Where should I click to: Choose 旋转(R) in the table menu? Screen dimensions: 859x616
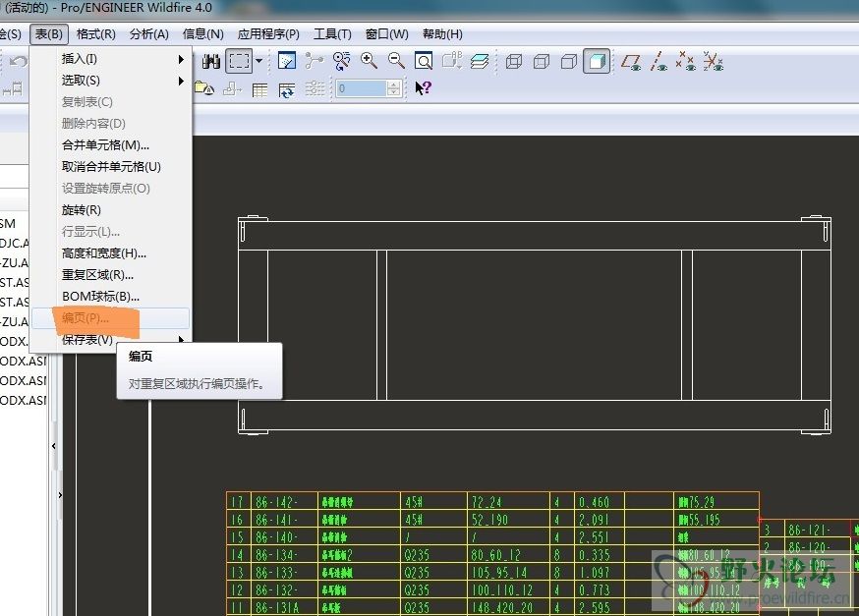click(x=111, y=209)
